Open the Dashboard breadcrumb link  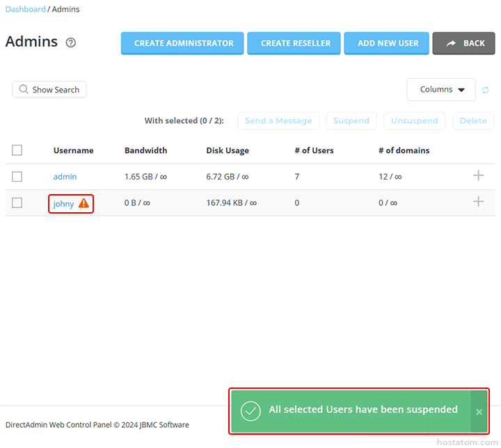[25, 9]
